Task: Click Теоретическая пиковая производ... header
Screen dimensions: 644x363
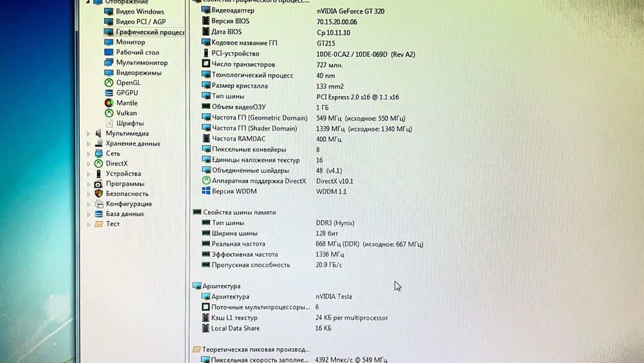Action: (x=251, y=349)
